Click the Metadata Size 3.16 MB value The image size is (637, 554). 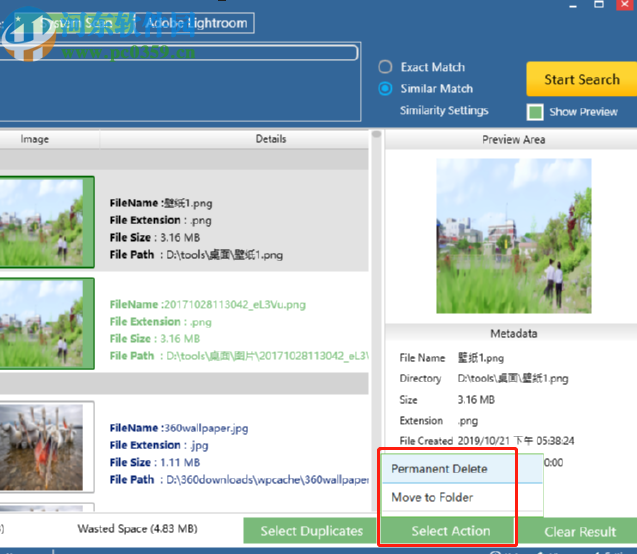(x=476, y=400)
